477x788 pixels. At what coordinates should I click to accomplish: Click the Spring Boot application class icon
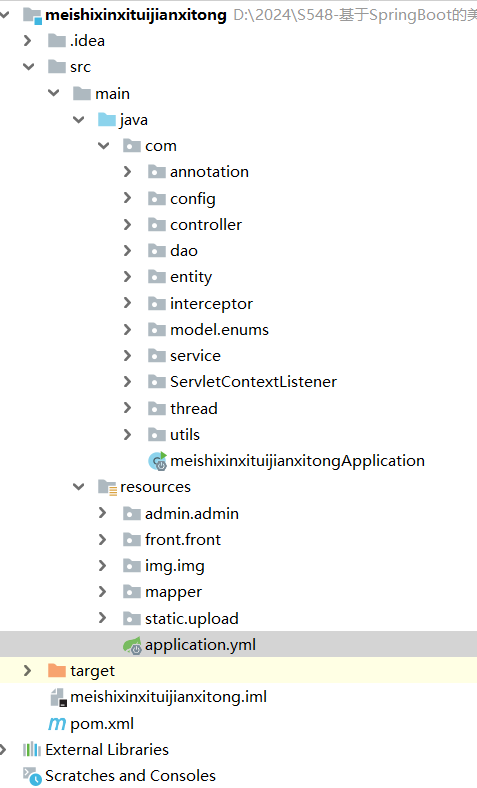tap(157, 461)
